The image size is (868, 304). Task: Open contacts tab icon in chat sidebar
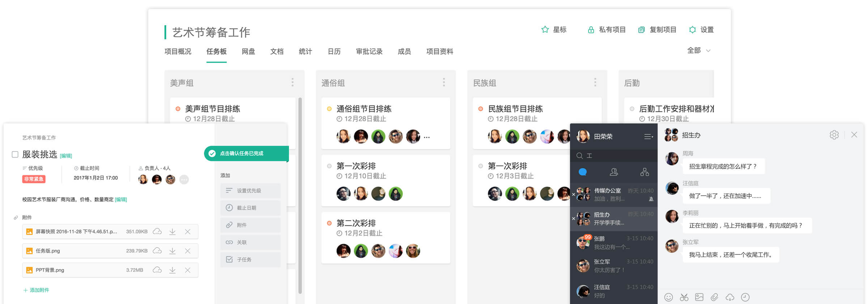[614, 172]
